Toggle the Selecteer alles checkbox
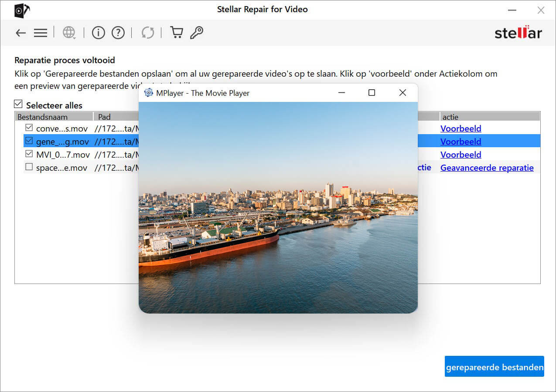 coord(18,104)
